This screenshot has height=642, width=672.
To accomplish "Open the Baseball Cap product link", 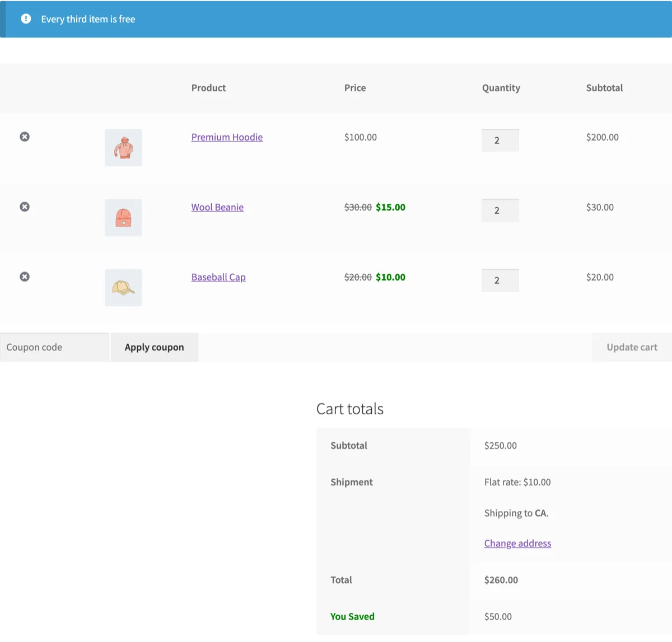I will click(218, 277).
